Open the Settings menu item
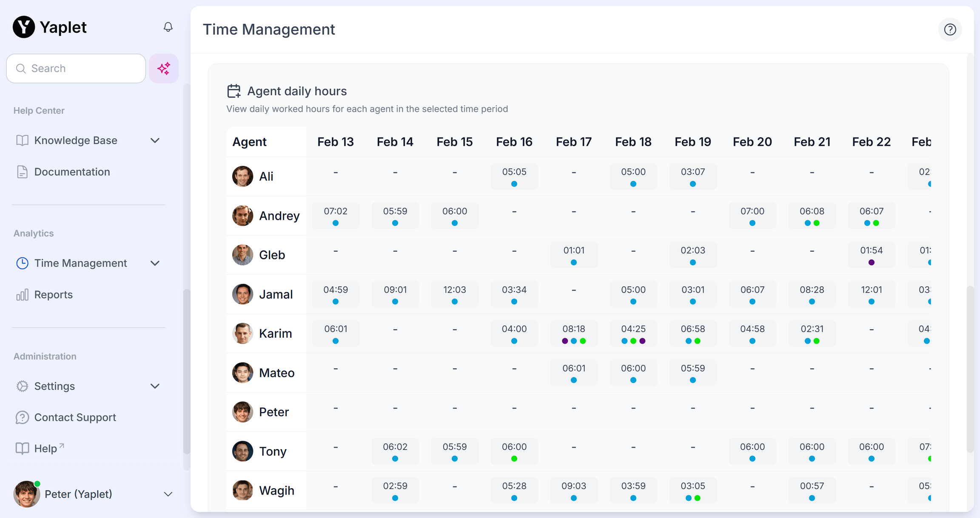Screen dimensions: 980x518 54,386
